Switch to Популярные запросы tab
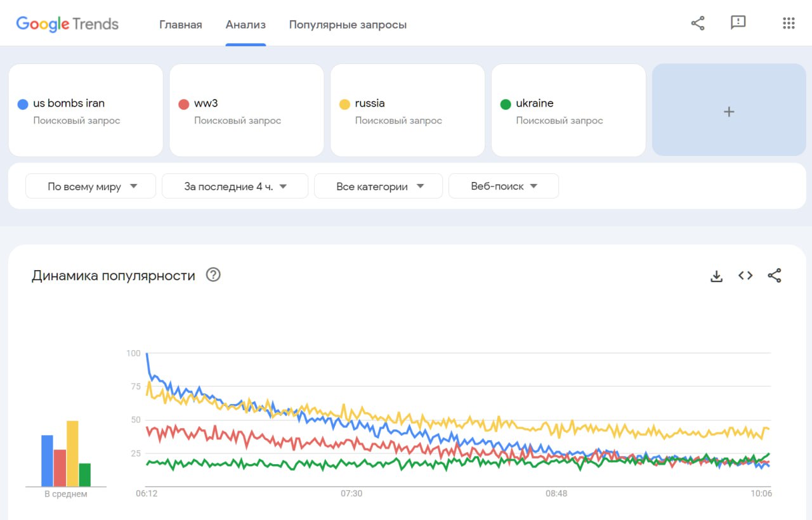This screenshot has width=812, height=520. (348, 25)
